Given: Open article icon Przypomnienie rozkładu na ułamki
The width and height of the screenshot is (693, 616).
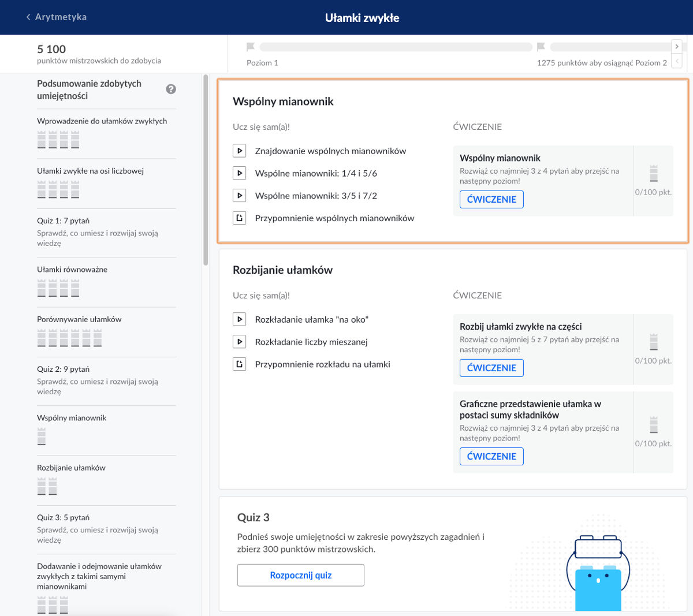Looking at the screenshot, I should tap(239, 364).
